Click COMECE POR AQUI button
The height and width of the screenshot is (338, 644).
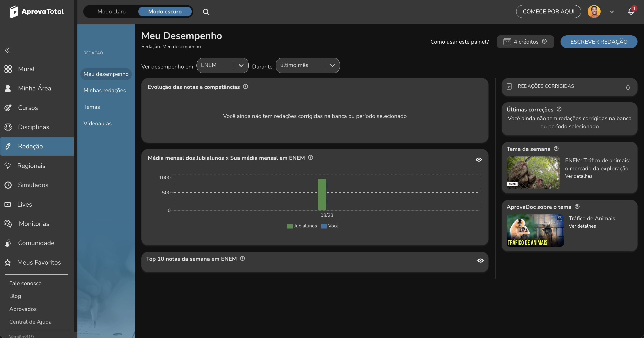[x=548, y=11]
